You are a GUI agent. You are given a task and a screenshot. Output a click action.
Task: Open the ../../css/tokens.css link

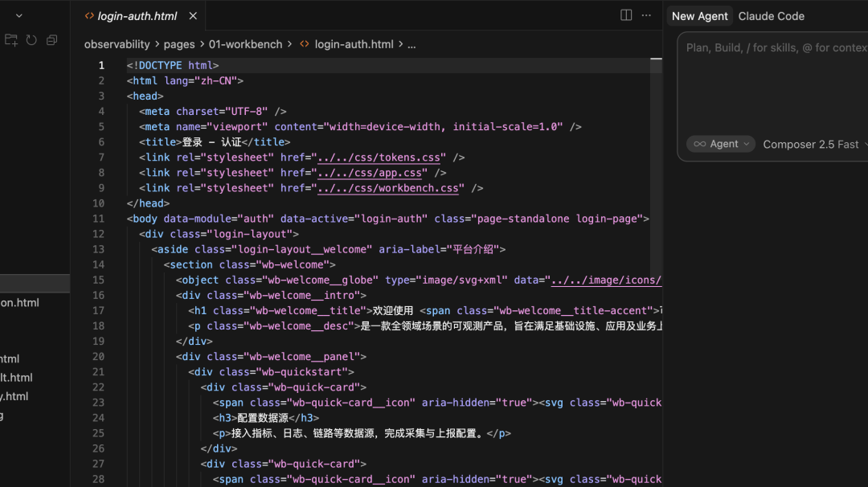379,158
